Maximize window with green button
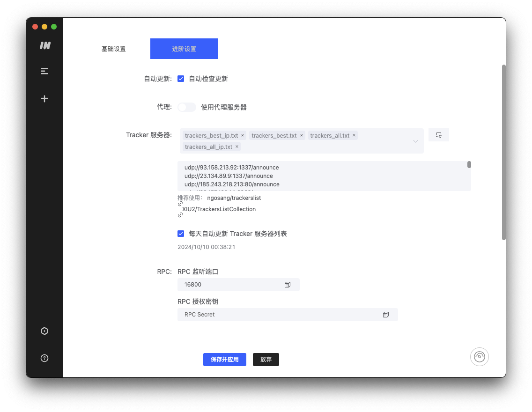The width and height of the screenshot is (532, 412). pyautogui.click(x=54, y=27)
